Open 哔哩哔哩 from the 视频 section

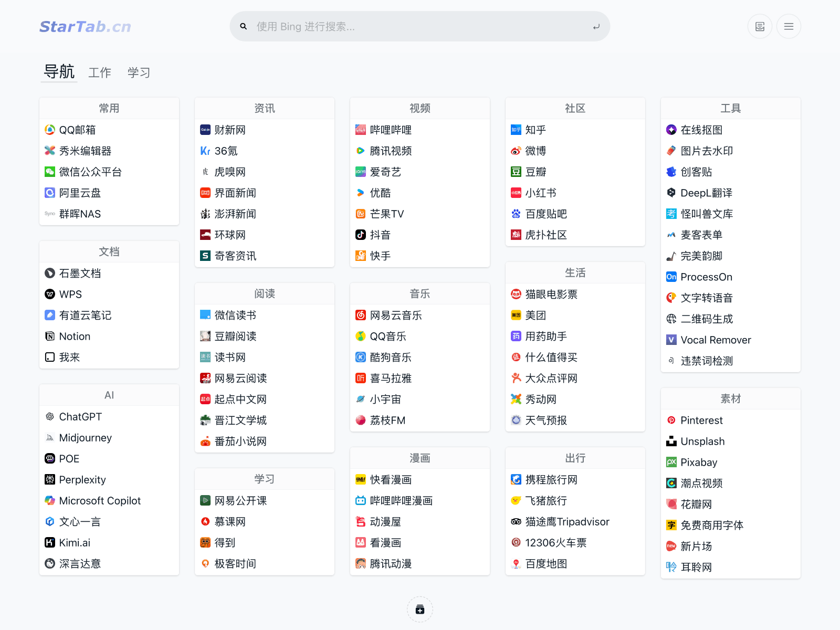click(x=391, y=130)
